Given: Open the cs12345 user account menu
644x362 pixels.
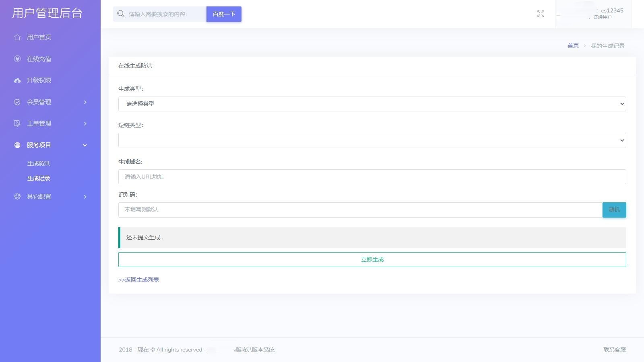Looking at the screenshot, I should pos(593,14).
